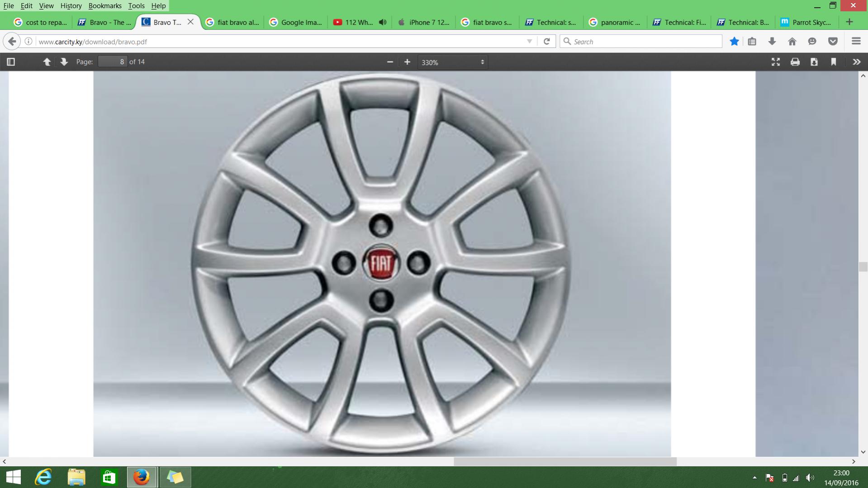Switch to 'Bravo - The ...' tab

click(x=104, y=22)
